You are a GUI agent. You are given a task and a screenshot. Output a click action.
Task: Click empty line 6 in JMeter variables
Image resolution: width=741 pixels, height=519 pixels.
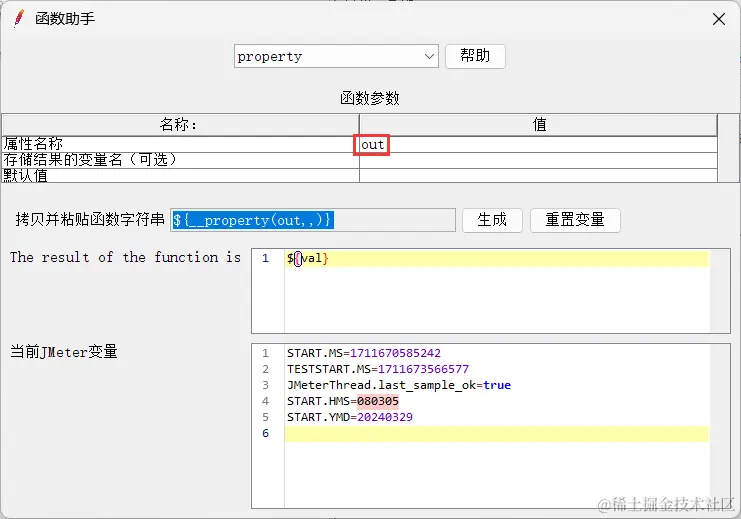coord(496,433)
